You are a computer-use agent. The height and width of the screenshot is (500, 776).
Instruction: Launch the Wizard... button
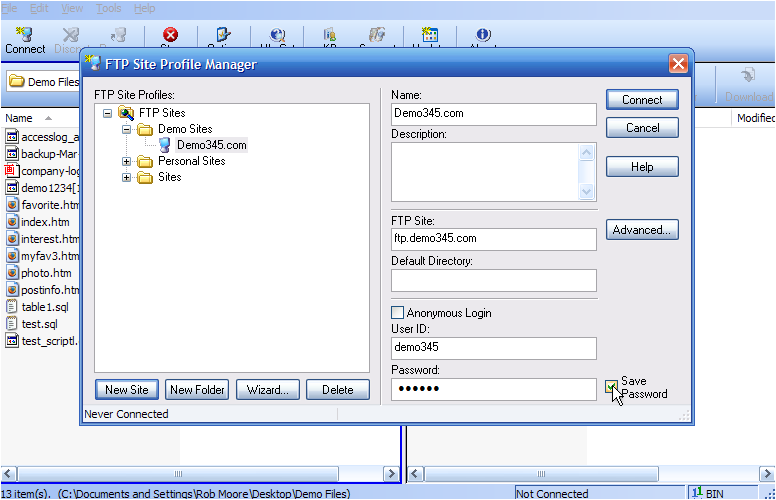point(268,390)
